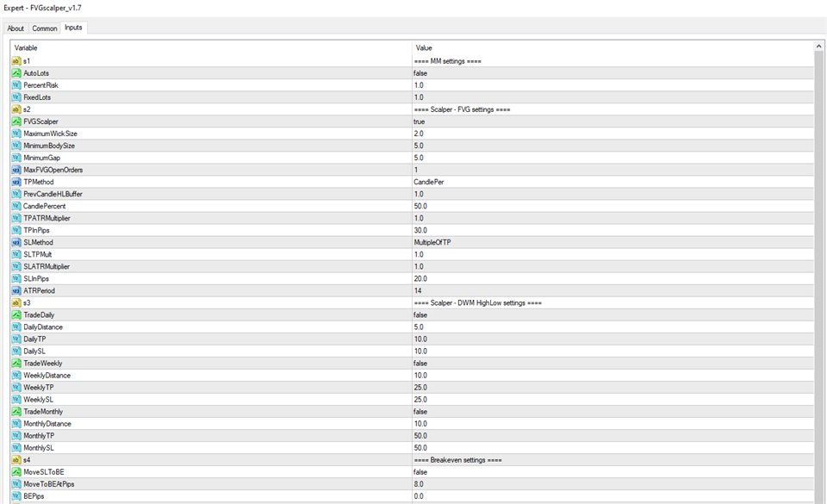Select the WeeklyDistance variable name

(x=47, y=376)
